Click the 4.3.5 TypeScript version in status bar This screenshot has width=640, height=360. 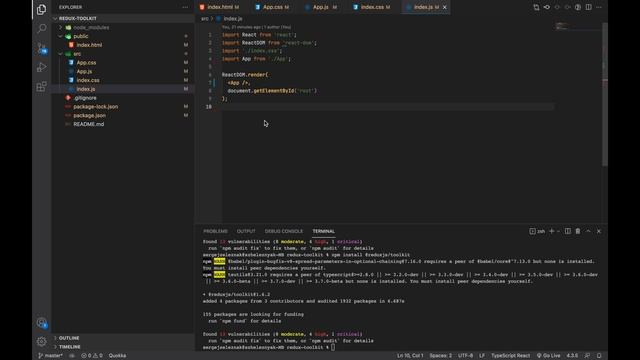pyautogui.click(x=572, y=356)
